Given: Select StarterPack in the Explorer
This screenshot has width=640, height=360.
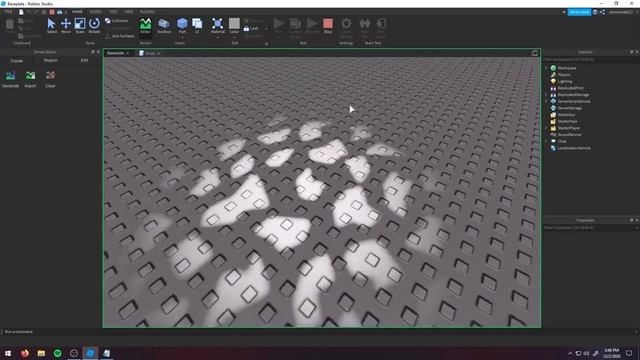Looking at the screenshot, I should tap(567, 121).
